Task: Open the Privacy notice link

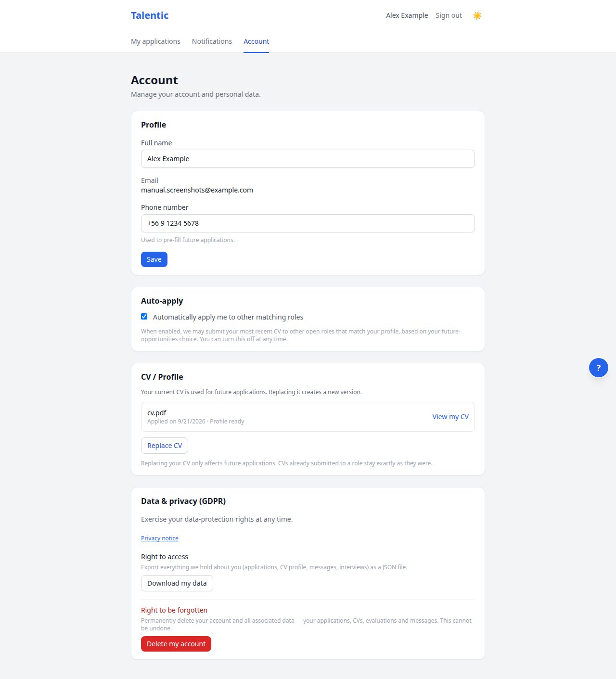Action: pyautogui.click(x=160, y=538)
